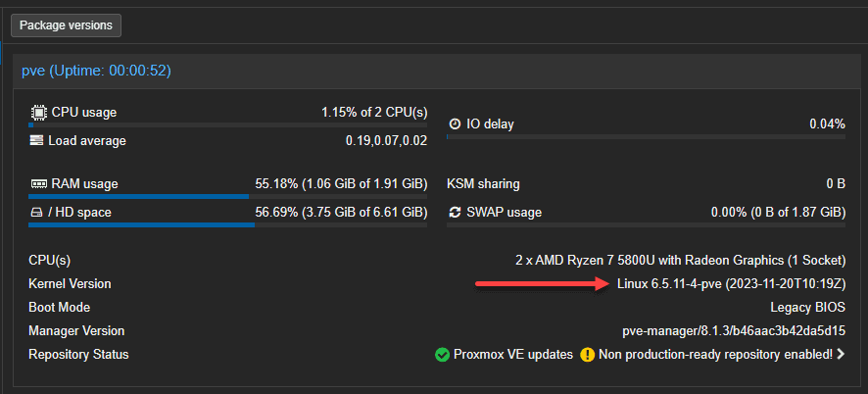Image resolution: width=868 pixels, height=394 pixels.
Task: Click the SWAP usage progress bar
Action: (x=646, y=224)
